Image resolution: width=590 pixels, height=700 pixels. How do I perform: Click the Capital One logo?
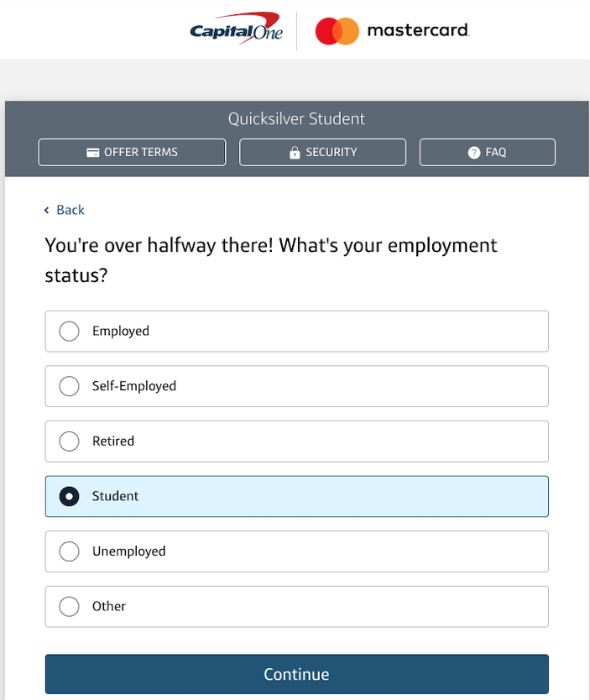[236, 29]
